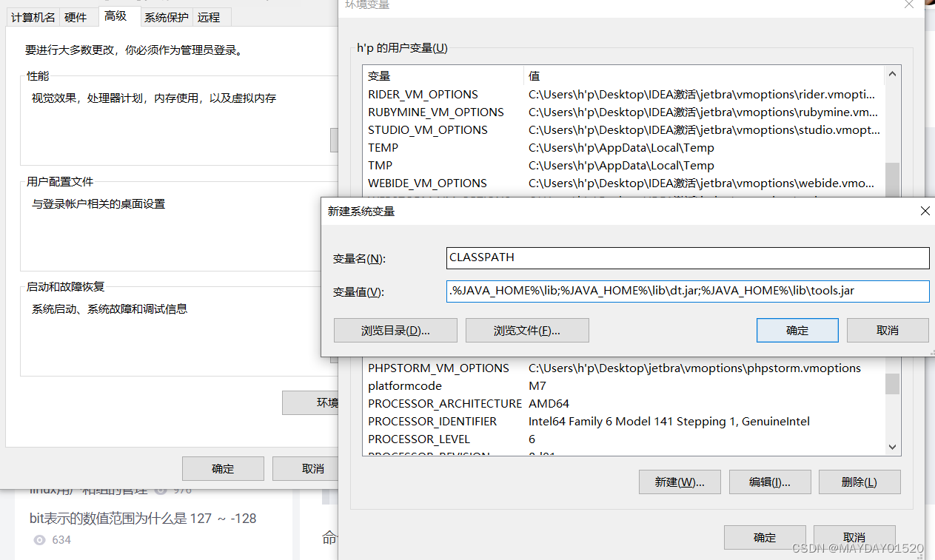The image size is (935, 560).
Task: Click 确定 in the system properties window
Action: [x=223, y=468]
